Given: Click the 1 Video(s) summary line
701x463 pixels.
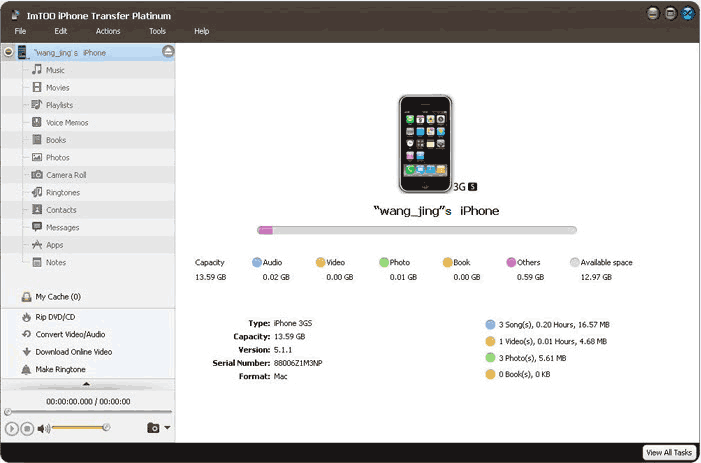Looking at the screenshot, I should [x=553, y=341].
